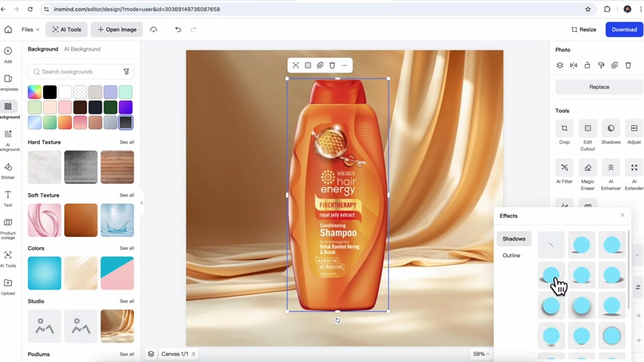Click the Open Image button
The image size is (644, 362).
[x=117, y=29]
